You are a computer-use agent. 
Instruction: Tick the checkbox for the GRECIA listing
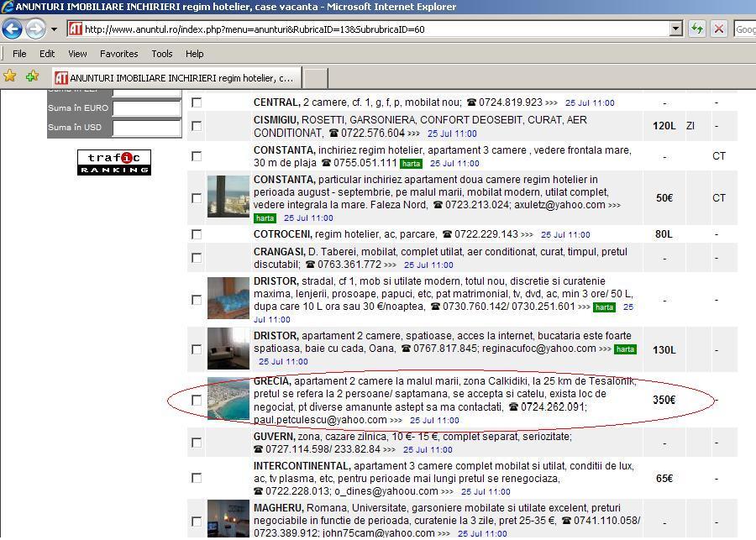[x=197, y=400]
